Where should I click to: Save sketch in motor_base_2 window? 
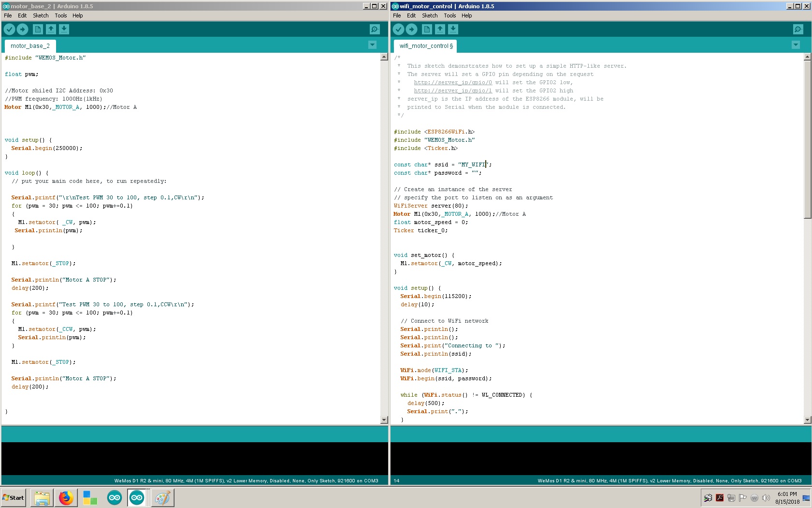pyautogui.click(x=64, y=30)
